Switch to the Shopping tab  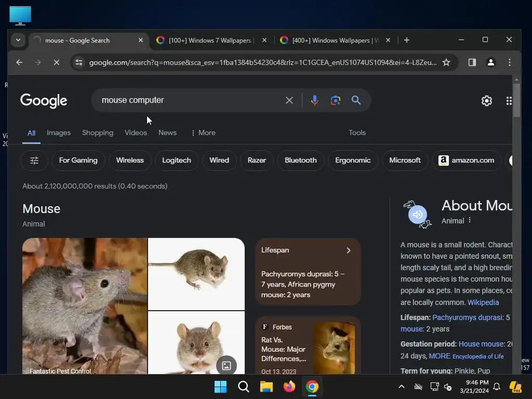[98, 133]
